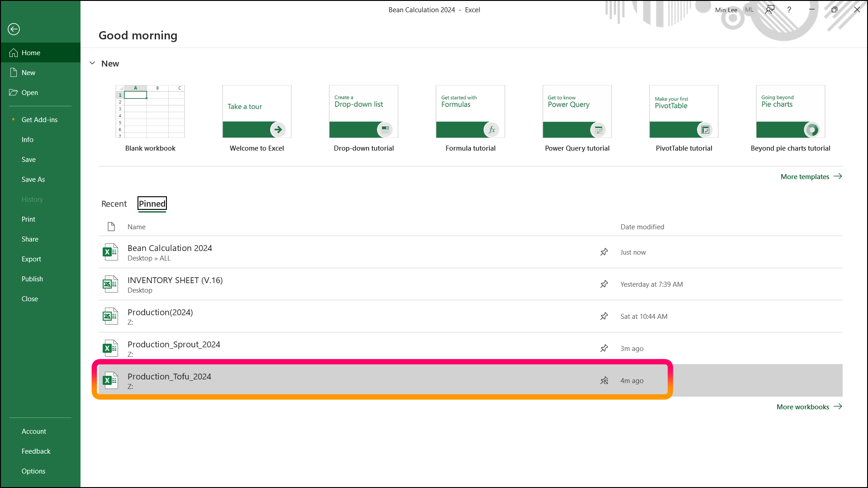This screenshot has width=868, height=488.
Task: Open Get Add-ins
Action: pyautogui.click(x=40, y=119)
